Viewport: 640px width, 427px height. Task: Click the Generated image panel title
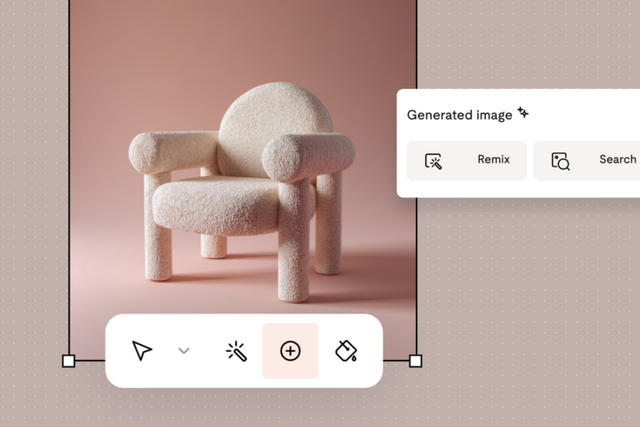459,115
